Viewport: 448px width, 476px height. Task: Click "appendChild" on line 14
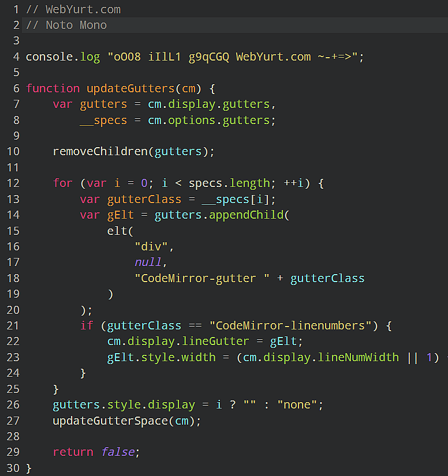pos(246,215)
